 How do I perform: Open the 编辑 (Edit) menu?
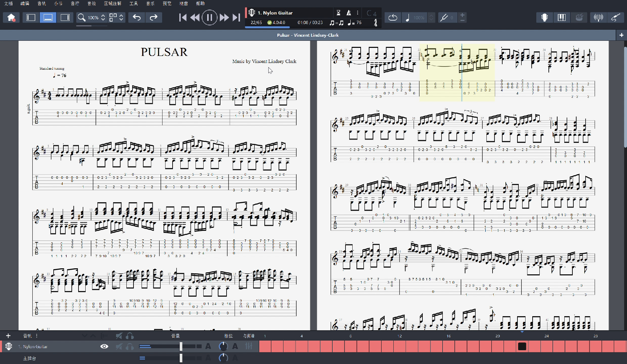click(25, 3)
